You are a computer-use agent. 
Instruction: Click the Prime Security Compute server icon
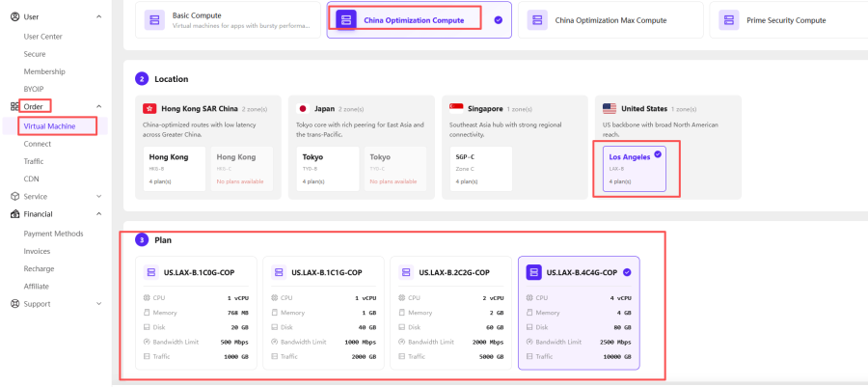728,20
